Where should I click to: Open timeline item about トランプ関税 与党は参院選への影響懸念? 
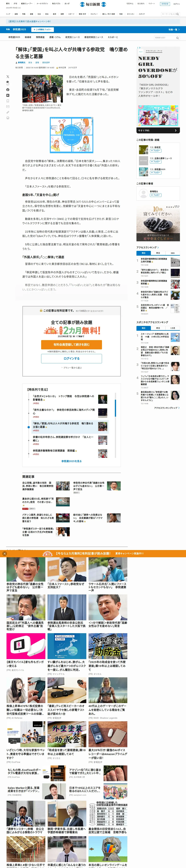[63, 398]
